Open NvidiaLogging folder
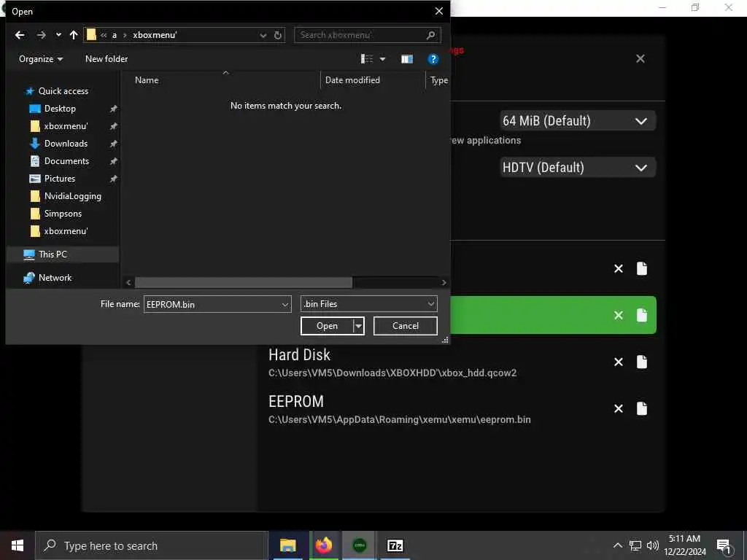Screen dimensions: 747x560 [72, 196]
